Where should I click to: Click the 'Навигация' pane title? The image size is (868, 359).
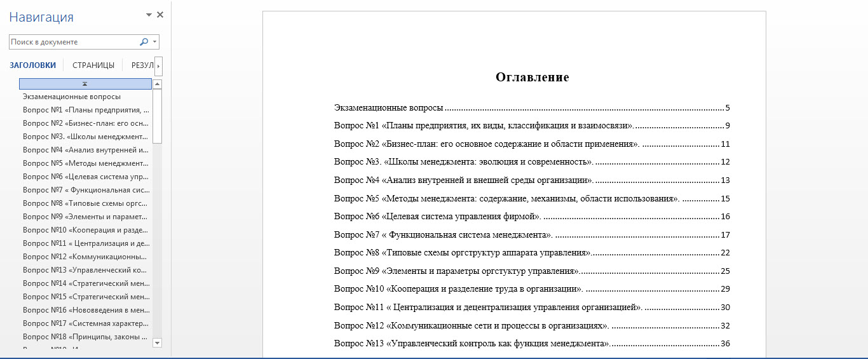(x=41, y=17)
